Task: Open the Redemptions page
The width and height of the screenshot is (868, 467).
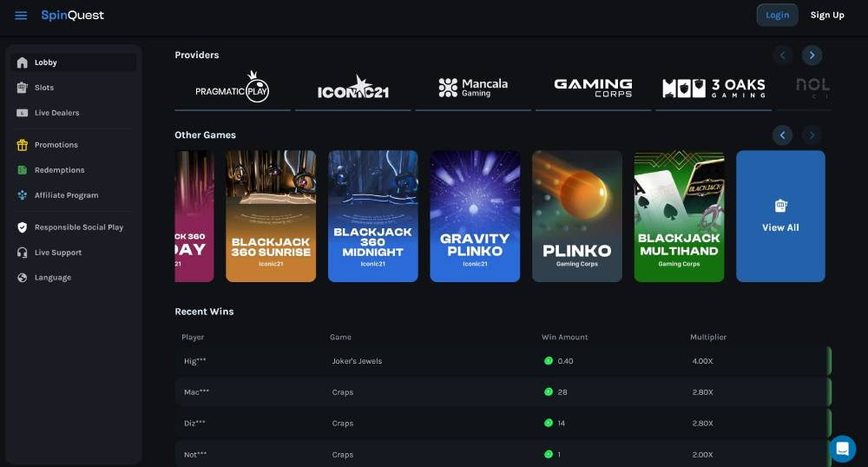Action: pos(74,170)
